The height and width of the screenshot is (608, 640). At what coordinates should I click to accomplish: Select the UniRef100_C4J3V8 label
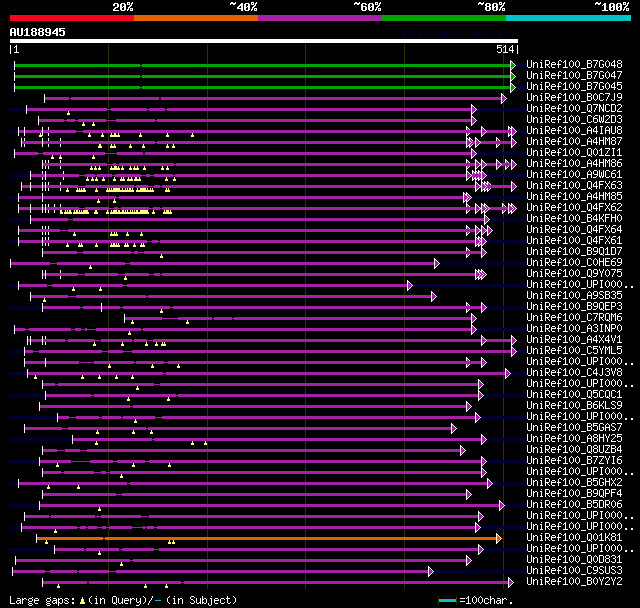pos(574,373)
